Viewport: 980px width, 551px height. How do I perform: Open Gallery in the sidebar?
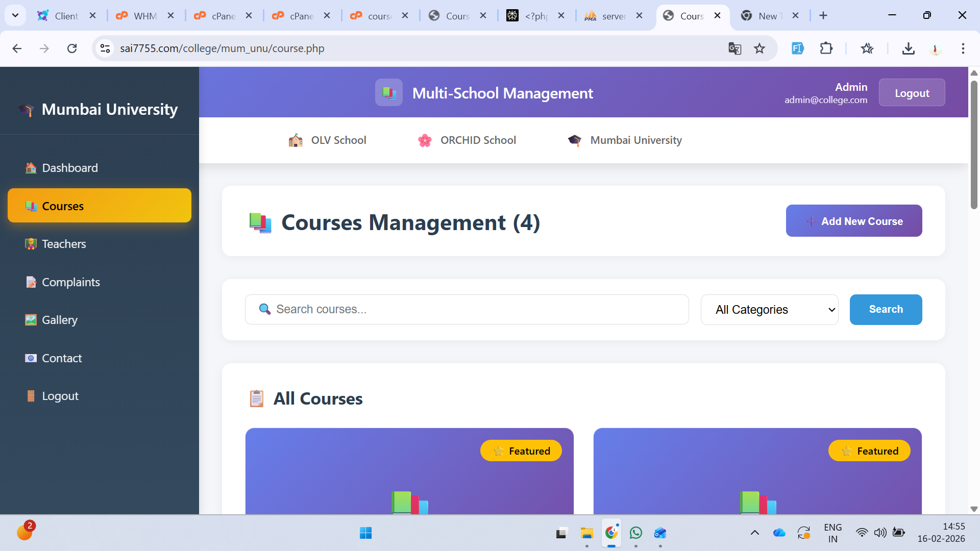[x=59, y=320]
